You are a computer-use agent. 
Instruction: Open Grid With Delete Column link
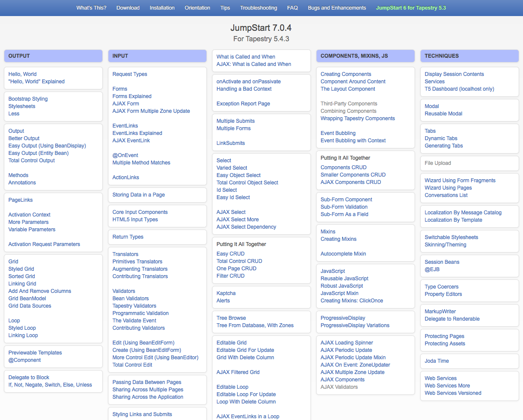pos(245,358)
